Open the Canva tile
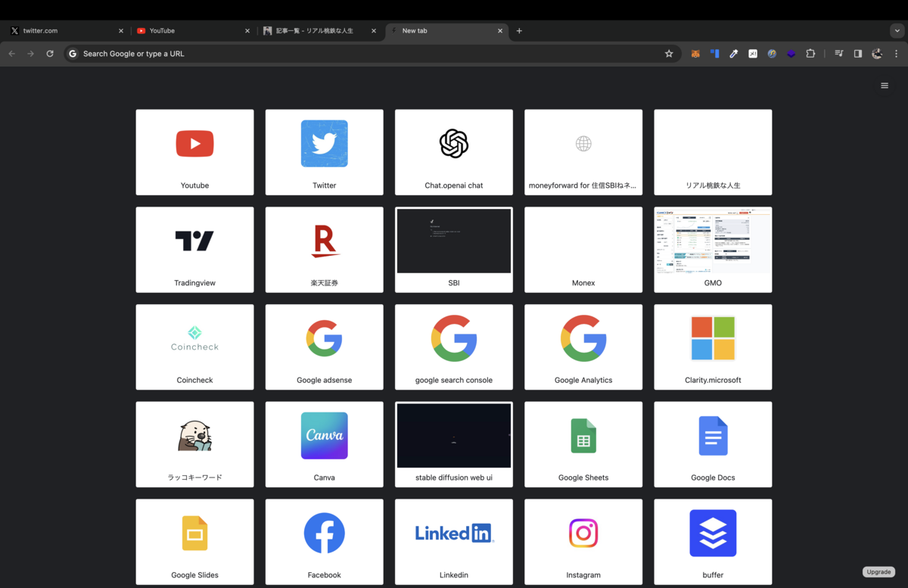Image resolution: width=908 pixels, height=588 pixels. (x=324, y=444)
